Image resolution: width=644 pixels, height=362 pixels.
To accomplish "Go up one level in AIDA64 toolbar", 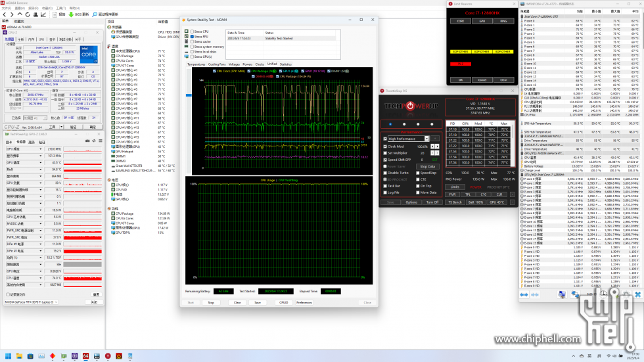I will tap(20, 14).
